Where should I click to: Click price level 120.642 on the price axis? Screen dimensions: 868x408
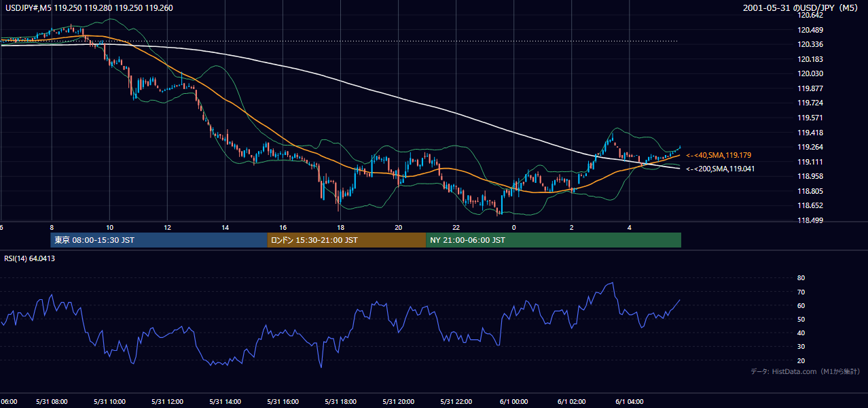811,15
